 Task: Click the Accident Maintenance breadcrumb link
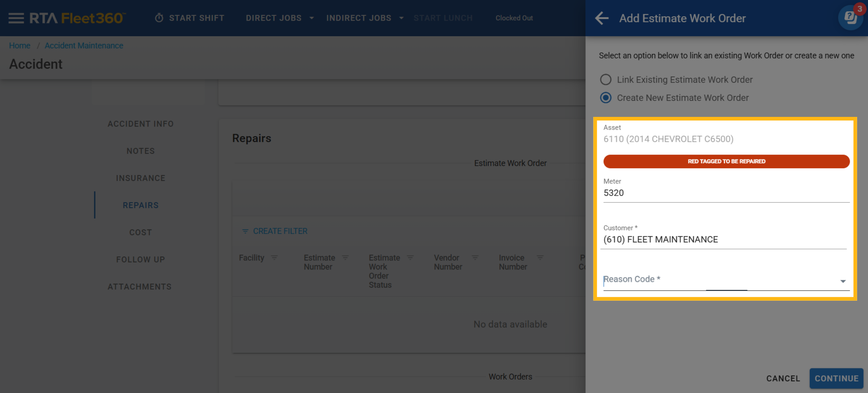pyautogui.click(x=84, y=46)
